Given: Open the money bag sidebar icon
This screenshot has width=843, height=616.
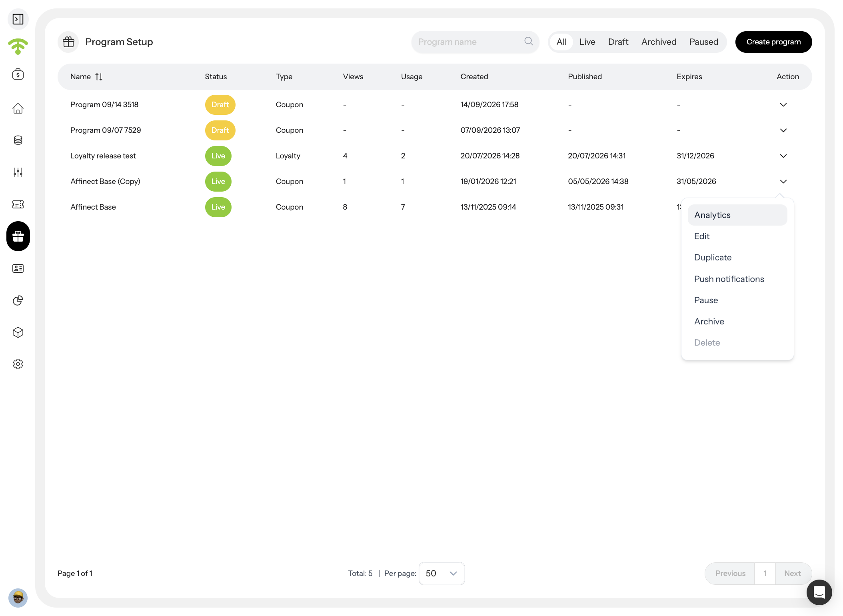Looking at the screenshot, I should [18, 74].
